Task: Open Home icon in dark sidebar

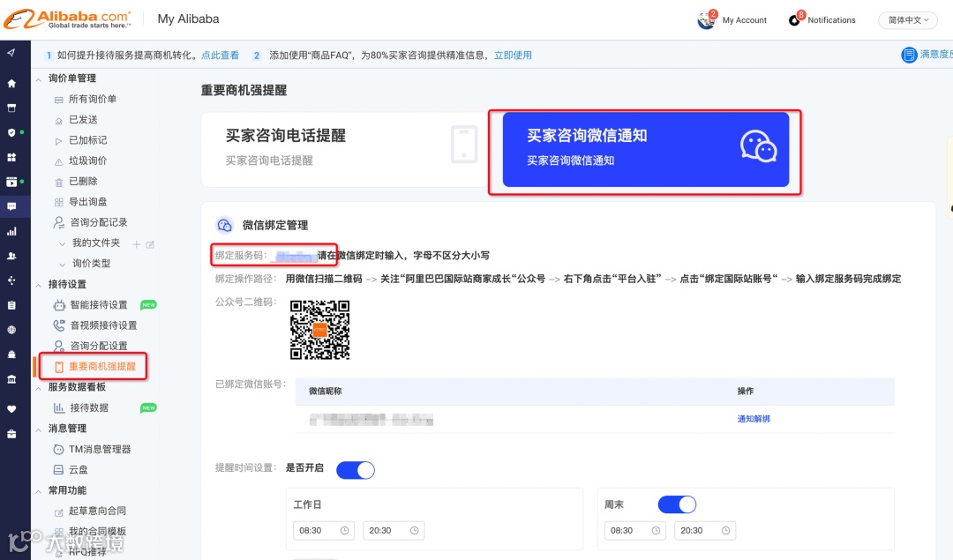Action: pos(11,83)
